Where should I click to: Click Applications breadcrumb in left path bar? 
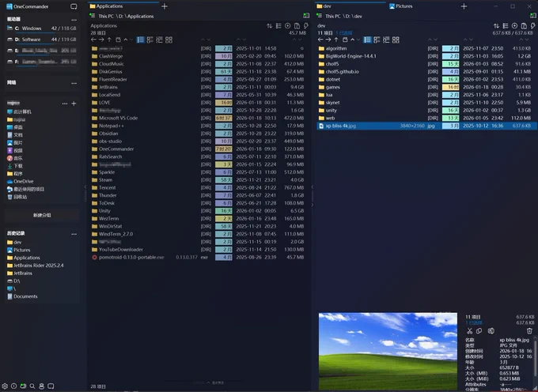coord(140,16)
